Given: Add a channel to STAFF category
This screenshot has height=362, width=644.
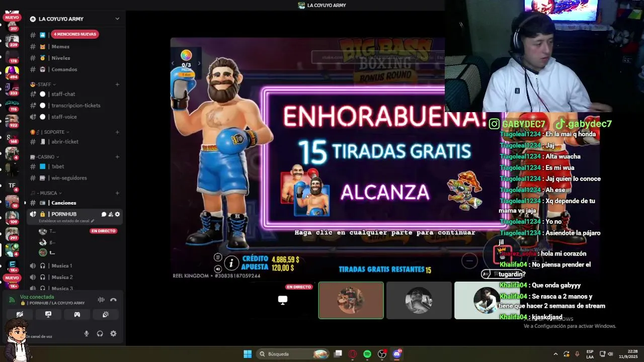Looking at the screenshot, I should click(117, 84).
